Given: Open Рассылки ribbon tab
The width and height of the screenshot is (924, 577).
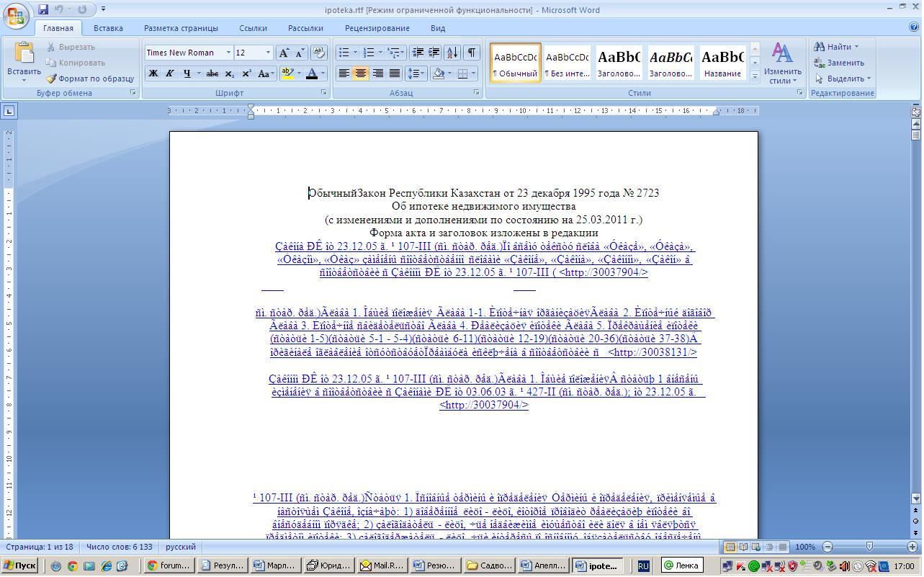Looking at the screenshot, I should coord(305,28).
